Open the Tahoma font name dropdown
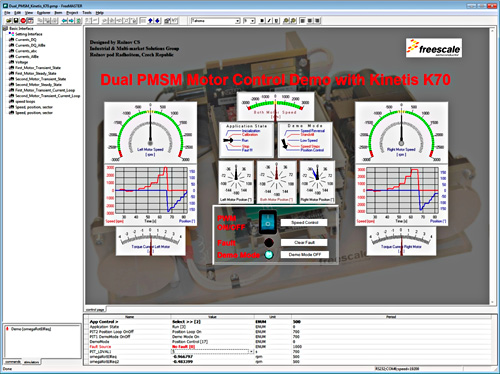The width and height of the screenshot is (500, 374). point(216,21)
